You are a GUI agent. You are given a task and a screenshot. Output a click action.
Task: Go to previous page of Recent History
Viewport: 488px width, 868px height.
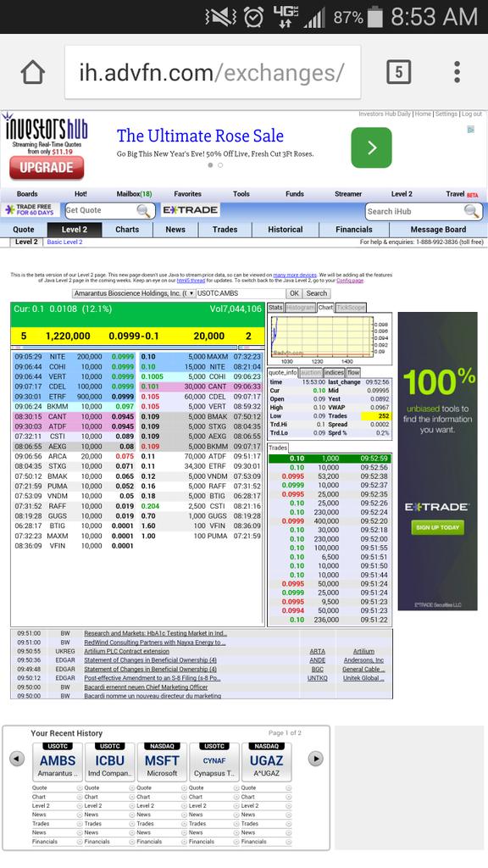(17, 759)
